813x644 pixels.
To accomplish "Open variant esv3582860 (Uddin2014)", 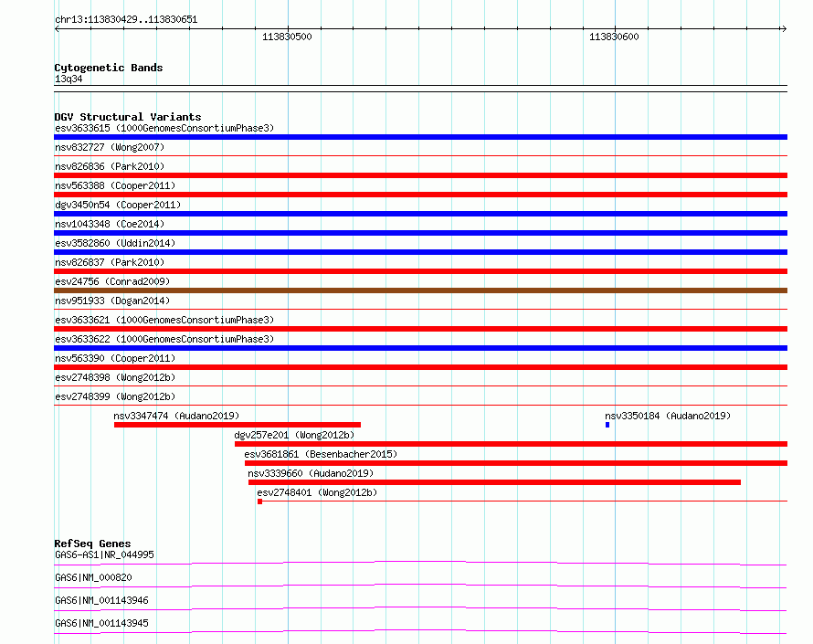I will [x=115, y=243].
